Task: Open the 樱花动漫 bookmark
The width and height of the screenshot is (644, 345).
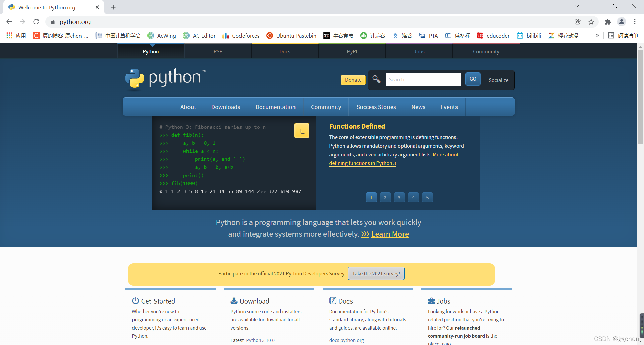Action: (x=563, y=36)
